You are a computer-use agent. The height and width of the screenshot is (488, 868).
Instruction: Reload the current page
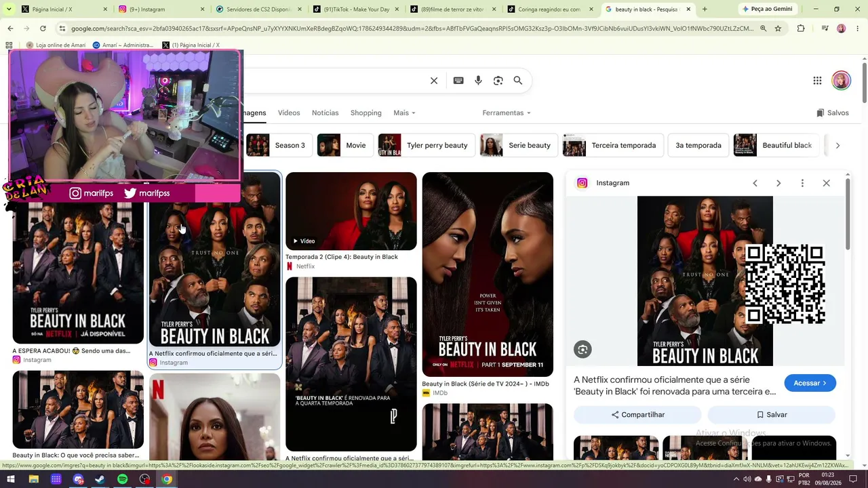click(43, 28)
